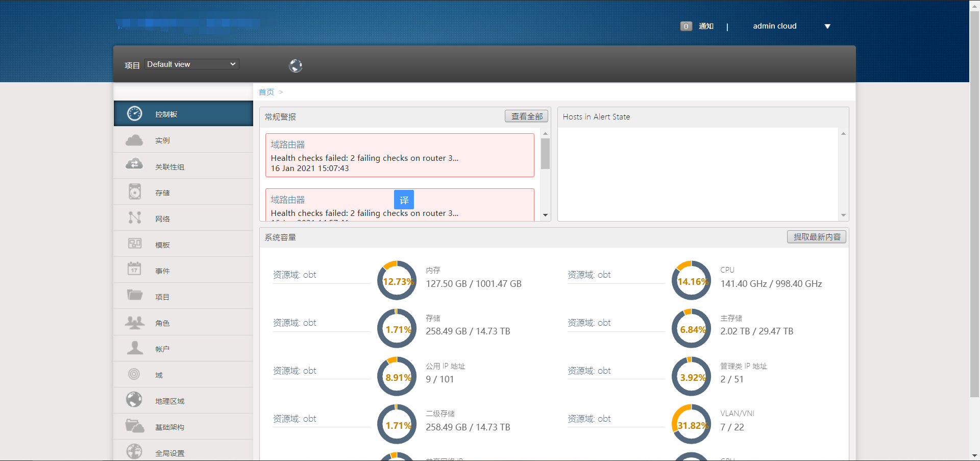Image resolution: width=980 pixels, height=461 pixels.
Task: Click the page scrollbar down arrow
Action: 974,455
